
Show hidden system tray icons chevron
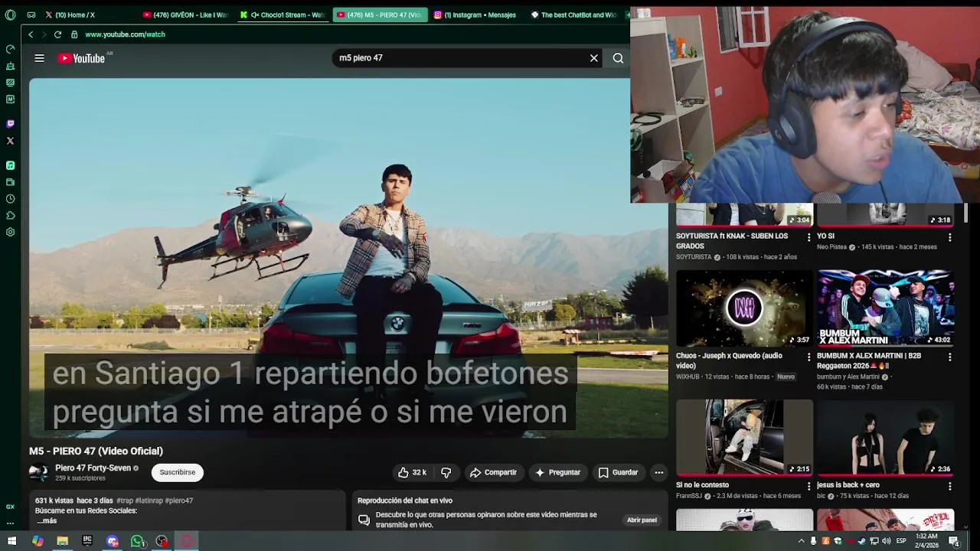point(802,541)
